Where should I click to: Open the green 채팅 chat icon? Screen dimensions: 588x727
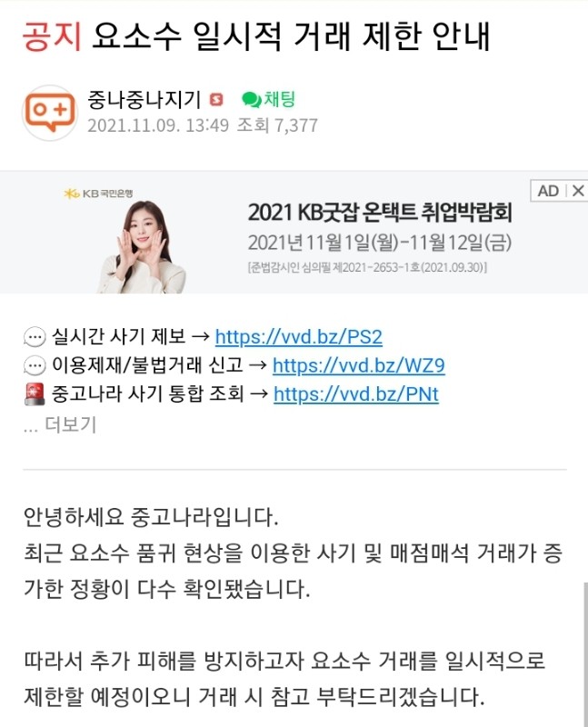[268, 99]
